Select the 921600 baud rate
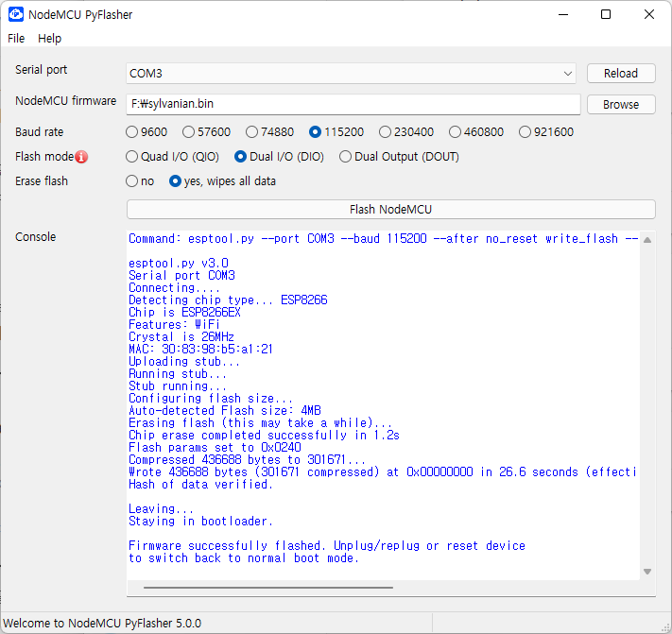 pos(546,132)
